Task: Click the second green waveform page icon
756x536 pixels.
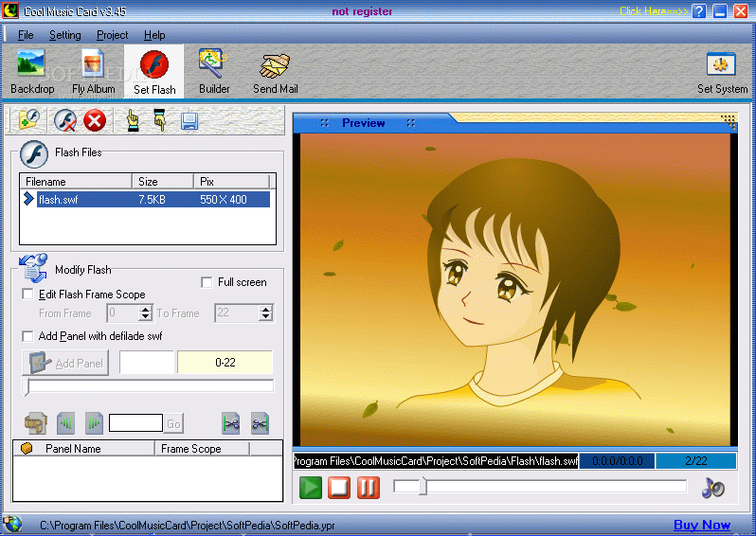Action: (94, 423)
